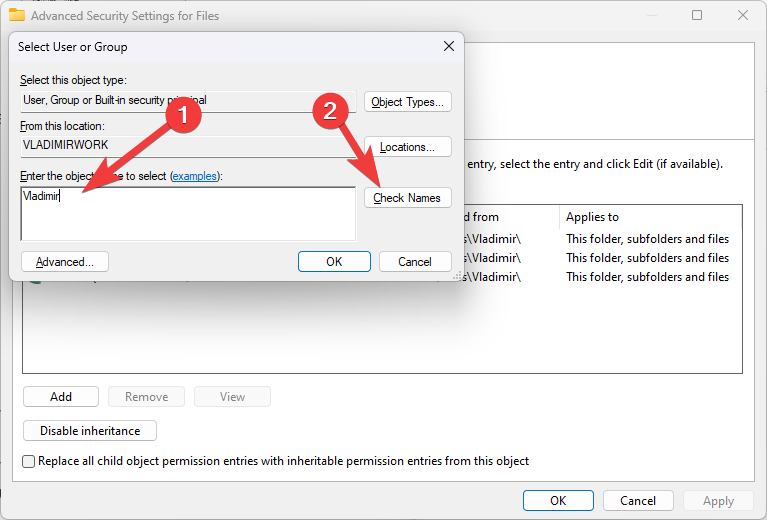Open the Object Types selection
This screenshot has width=767, height=520.
pyautogui.click(x=408, y=102)
